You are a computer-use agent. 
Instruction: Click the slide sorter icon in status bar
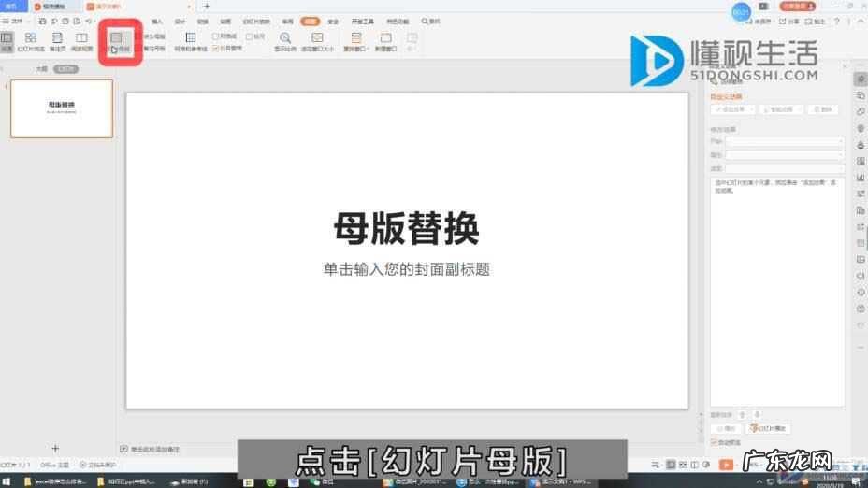683,465
